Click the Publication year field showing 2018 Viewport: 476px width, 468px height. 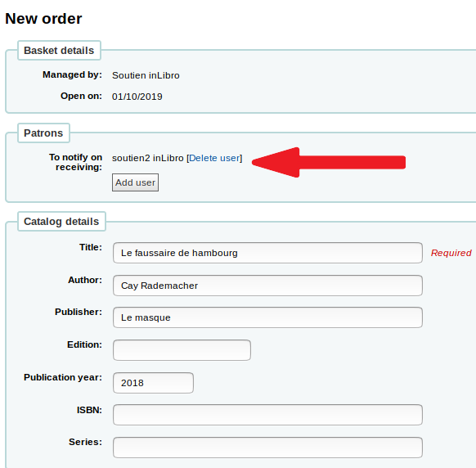point(153,383)
